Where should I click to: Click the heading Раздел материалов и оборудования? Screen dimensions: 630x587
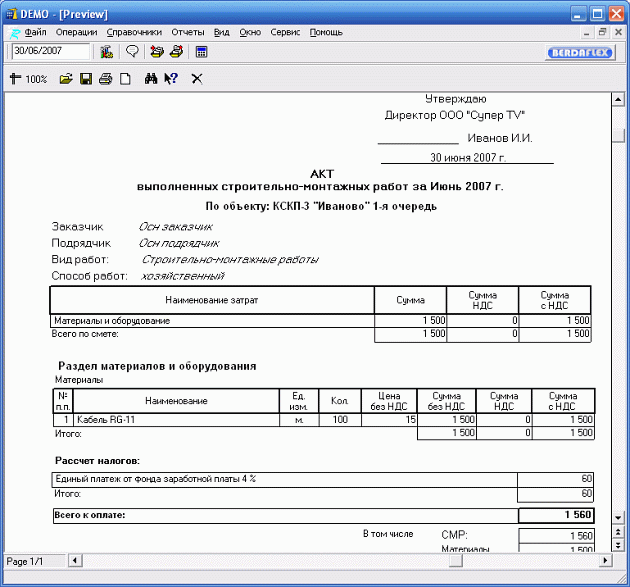(157, 366)
